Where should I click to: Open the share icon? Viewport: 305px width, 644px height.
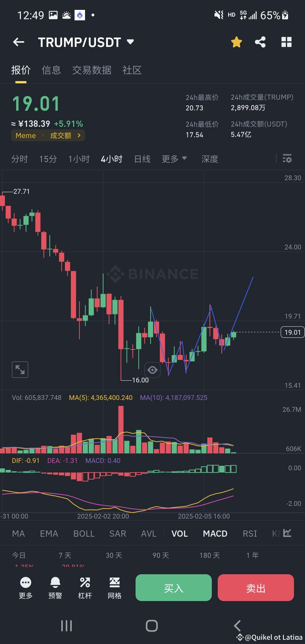coord(260,42)
